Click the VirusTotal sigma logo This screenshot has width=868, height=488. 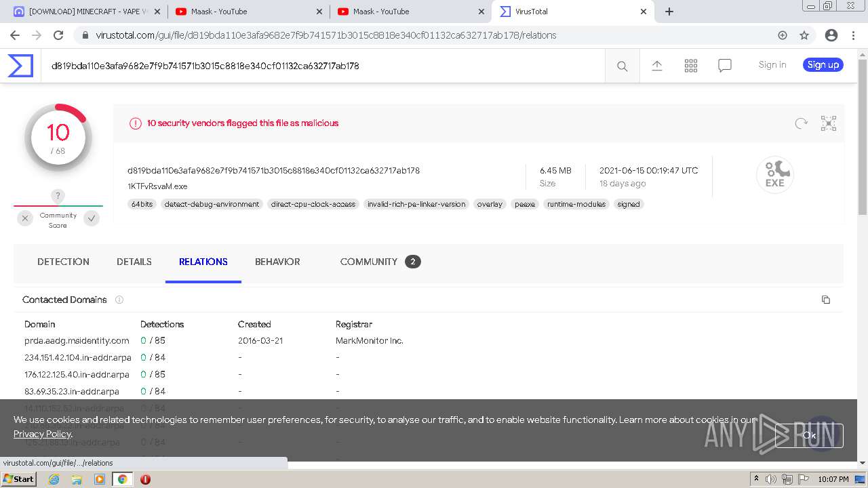tap(20, 66)
